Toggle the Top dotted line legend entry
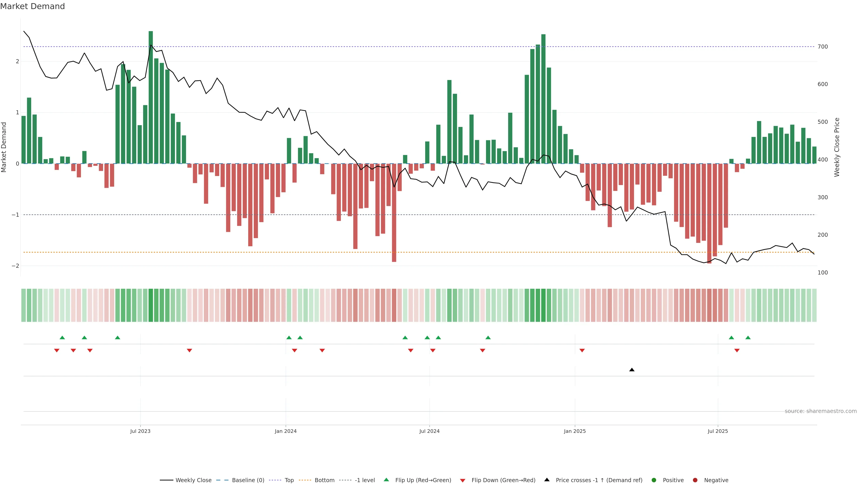The image size is (868, 488). point(289,480)
